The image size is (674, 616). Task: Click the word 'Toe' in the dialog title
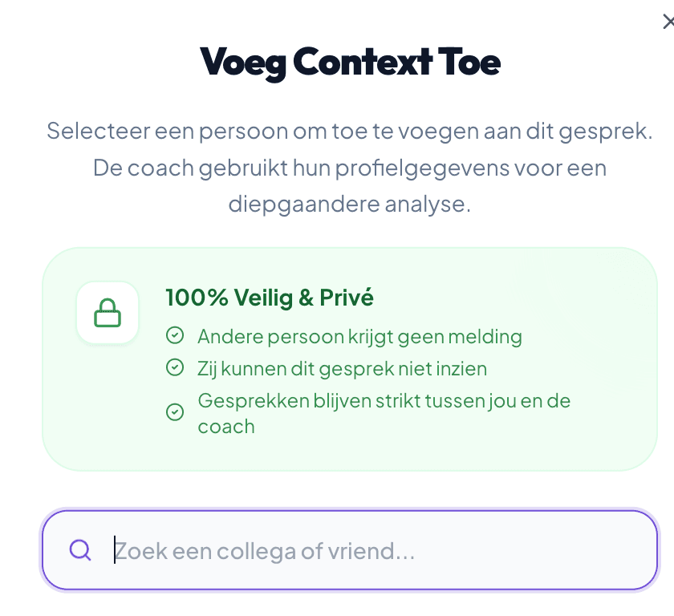(x=469, y=62)
